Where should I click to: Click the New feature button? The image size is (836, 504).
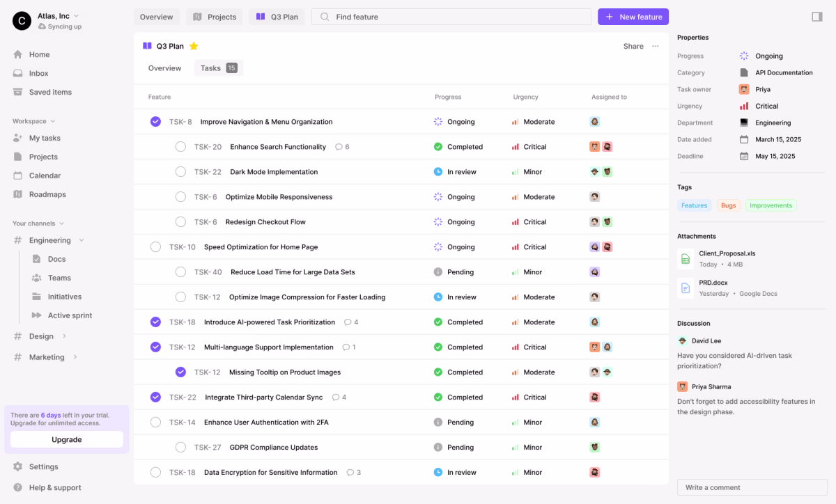coord(633,17)
